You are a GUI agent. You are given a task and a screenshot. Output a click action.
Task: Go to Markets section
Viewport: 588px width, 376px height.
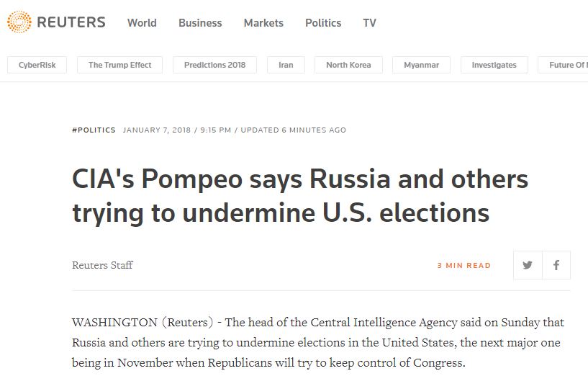click(263, 22)
